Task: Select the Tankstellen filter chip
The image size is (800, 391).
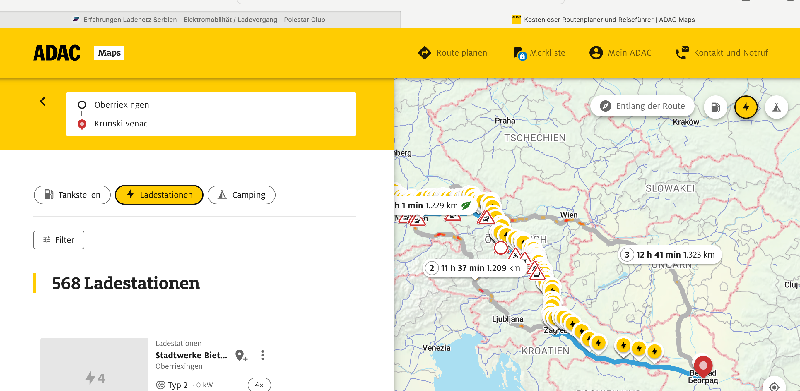Action: tap(72, 195)
